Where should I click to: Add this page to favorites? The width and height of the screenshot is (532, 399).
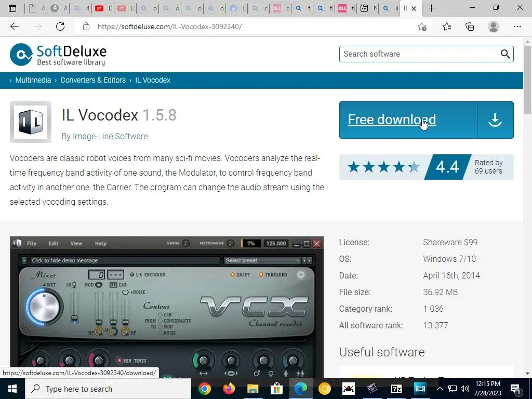422,26
